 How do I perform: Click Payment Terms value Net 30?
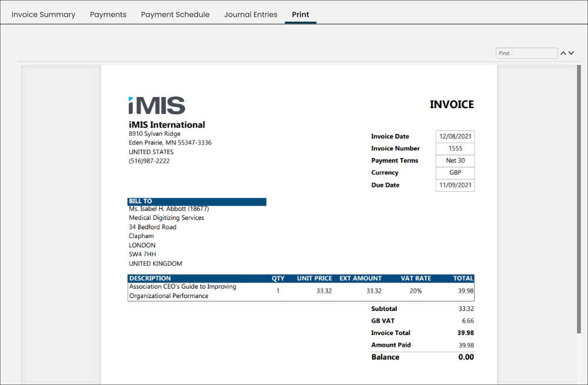(455, 160)
